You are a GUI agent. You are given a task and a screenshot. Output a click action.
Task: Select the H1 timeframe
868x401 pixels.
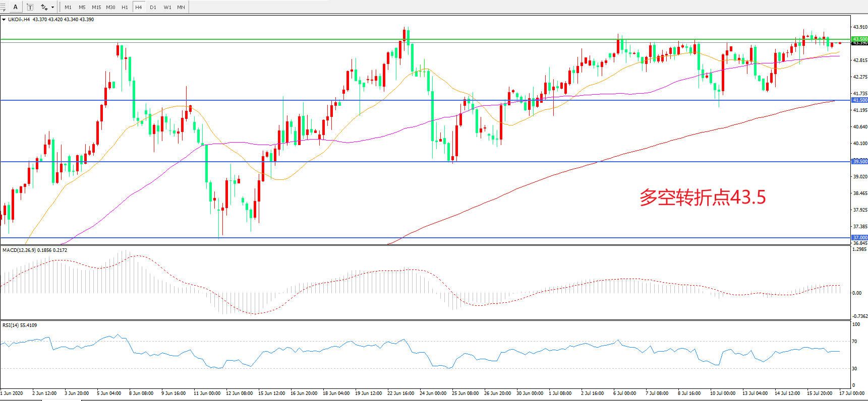[x=125, y=7]
